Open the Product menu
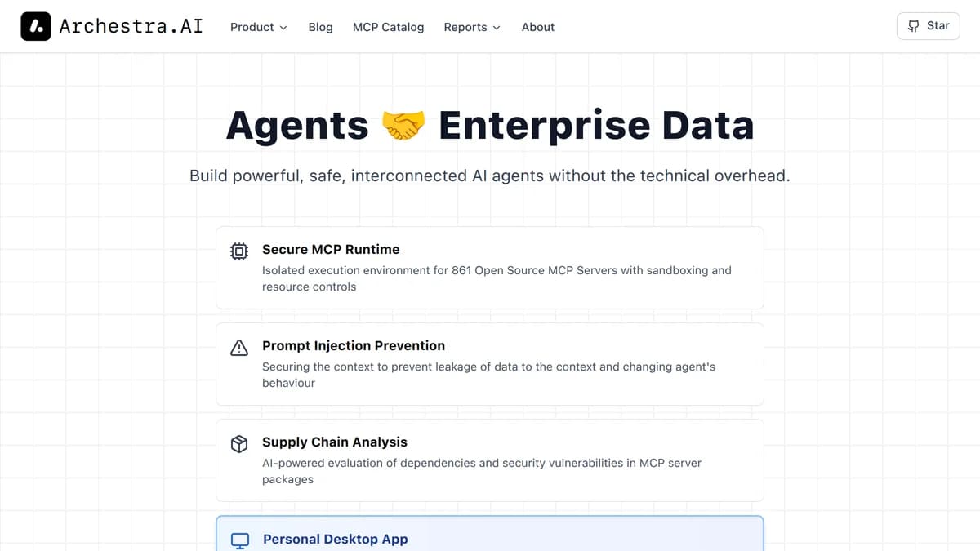The width and height of the screenshot is (980, 551). (252, 27)
